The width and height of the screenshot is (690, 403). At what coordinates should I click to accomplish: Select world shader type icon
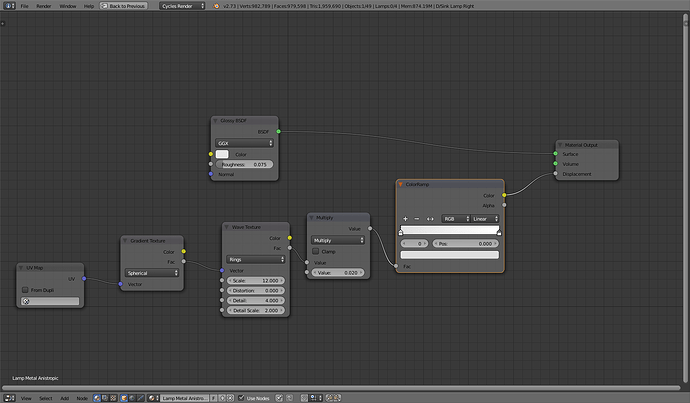[x=132, y=398]
